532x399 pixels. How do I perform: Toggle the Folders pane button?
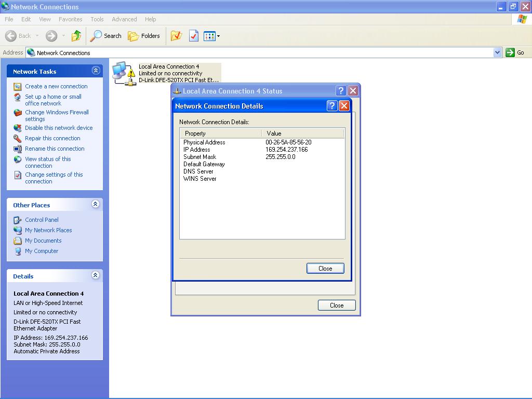coord(144,36)
